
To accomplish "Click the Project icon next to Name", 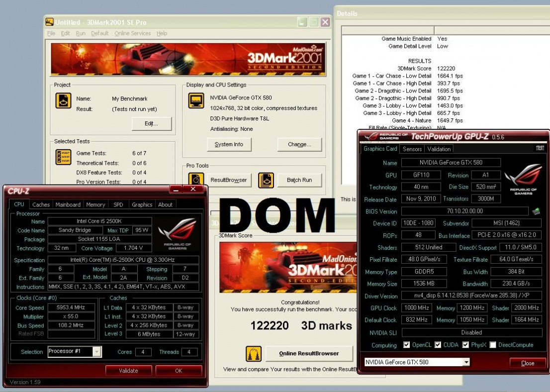I will (x=63, y=100).
